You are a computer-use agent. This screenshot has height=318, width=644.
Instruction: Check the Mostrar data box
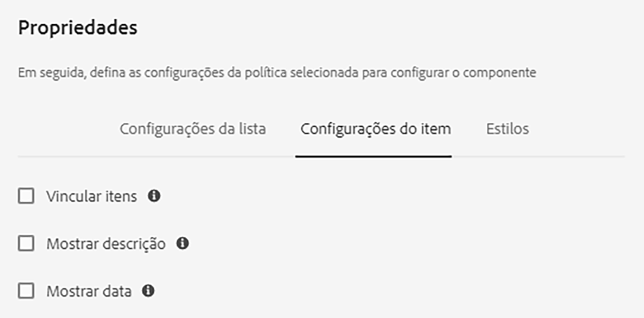click(26, 291)
